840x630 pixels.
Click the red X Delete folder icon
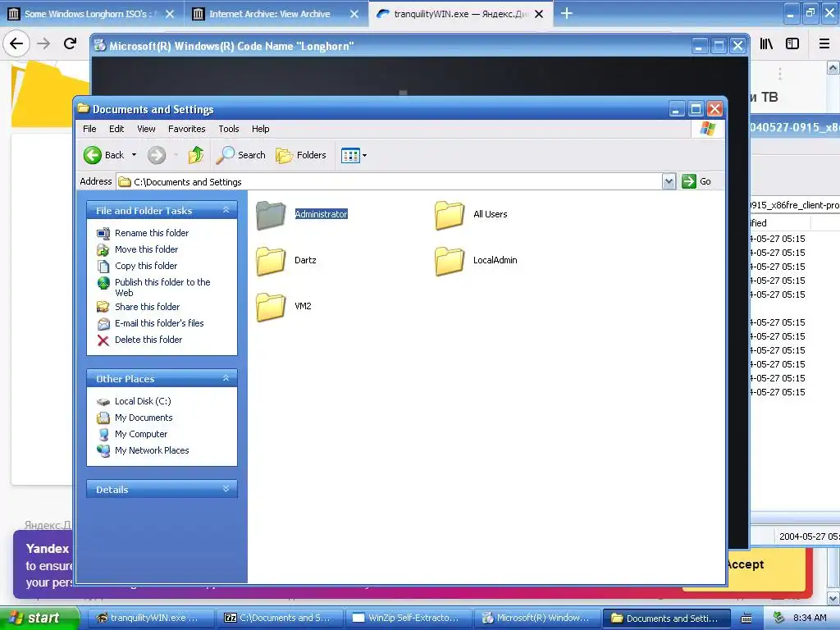103,340
